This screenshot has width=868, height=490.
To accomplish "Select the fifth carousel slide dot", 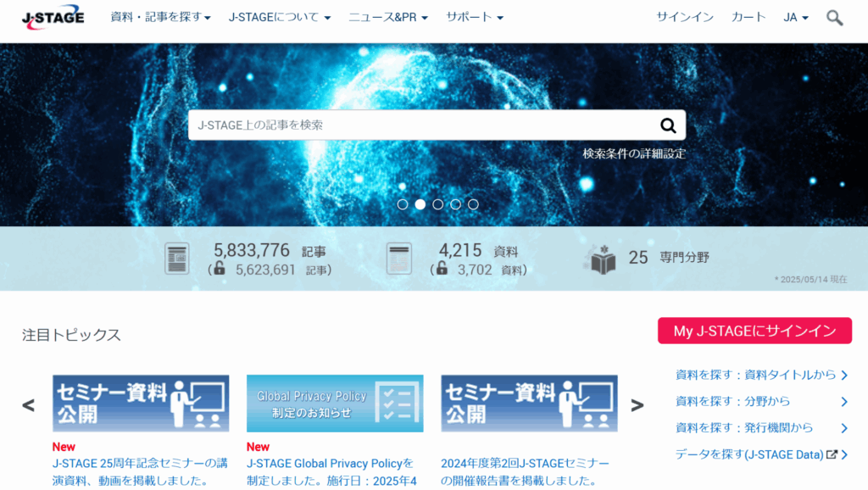I will tap(473, 204).
